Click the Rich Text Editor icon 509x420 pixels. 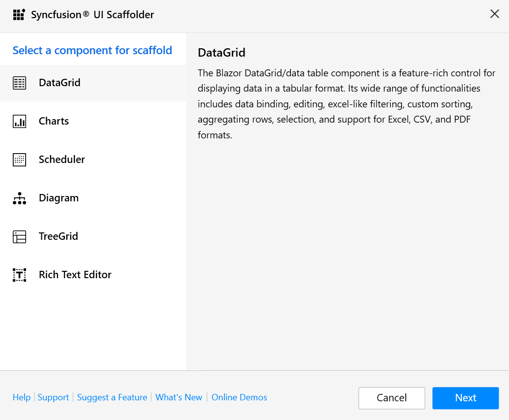(x=19, y=275)
